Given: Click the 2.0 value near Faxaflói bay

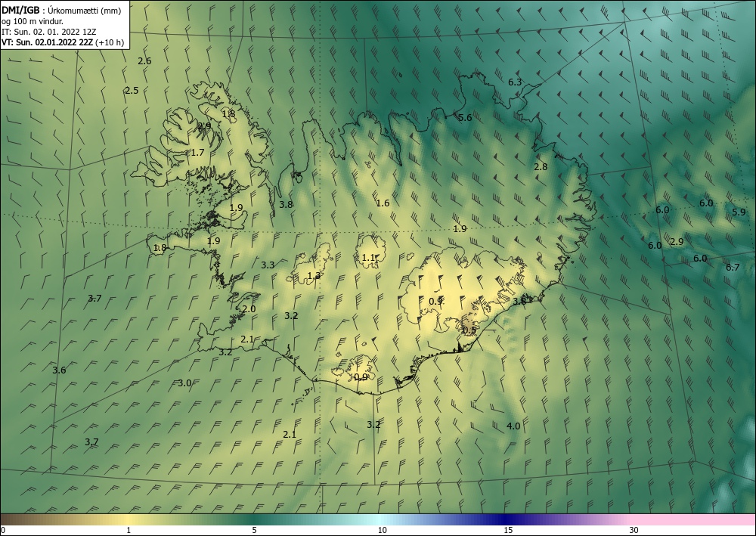Looking at the screenshot, I should [249, 309].
